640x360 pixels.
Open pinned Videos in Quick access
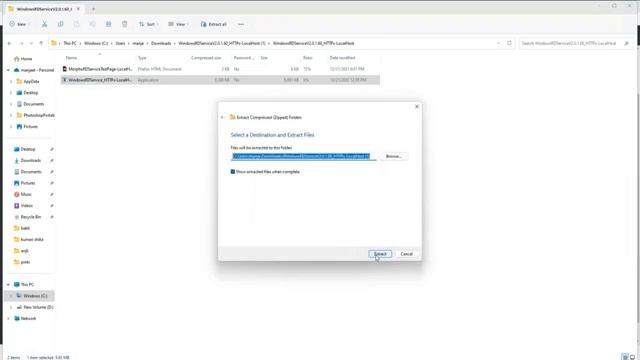[x=24, y=206]
